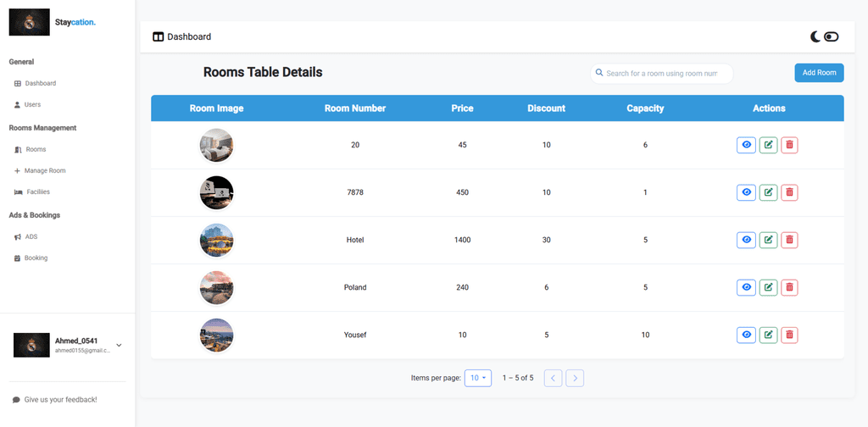Toggle dark mode switch
Viewport: 868px width, 427px height.
[x=831, y=36]
